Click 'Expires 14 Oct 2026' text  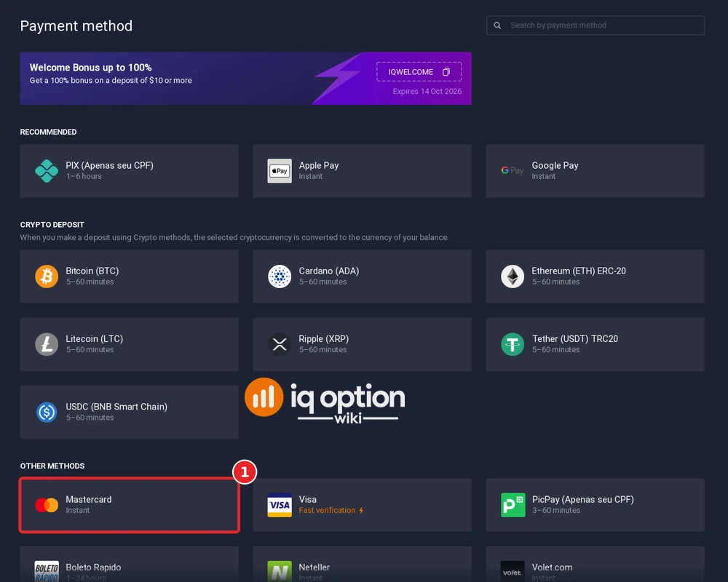427,92
